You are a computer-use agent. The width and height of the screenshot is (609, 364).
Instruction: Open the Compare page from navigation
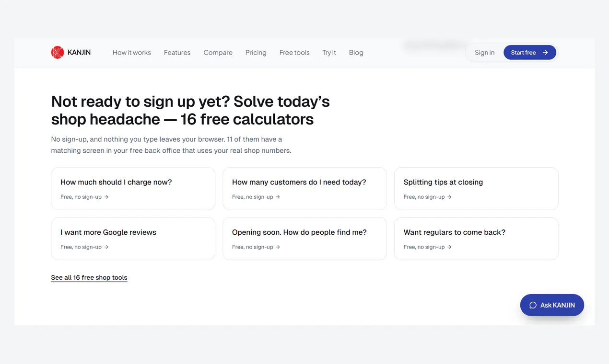(x=218, y=53)
